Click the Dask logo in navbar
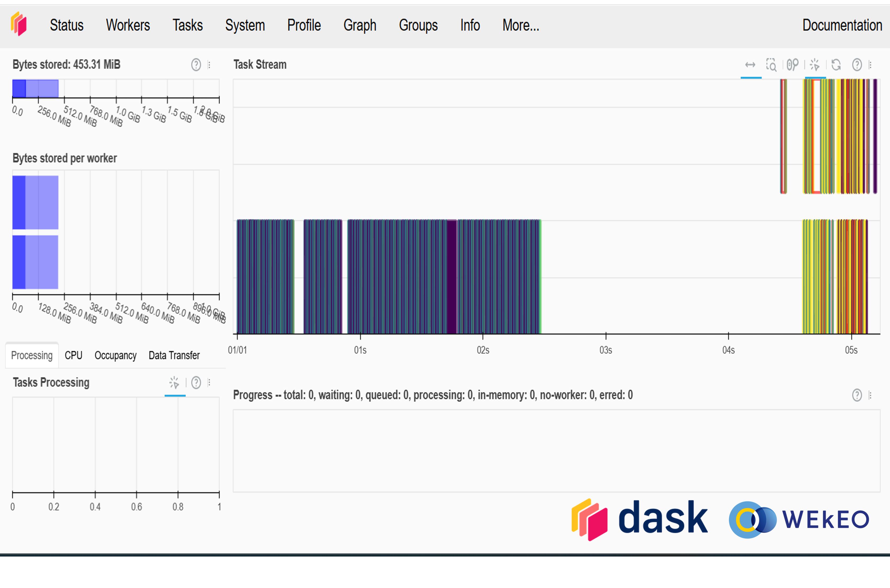 point(19,24)
